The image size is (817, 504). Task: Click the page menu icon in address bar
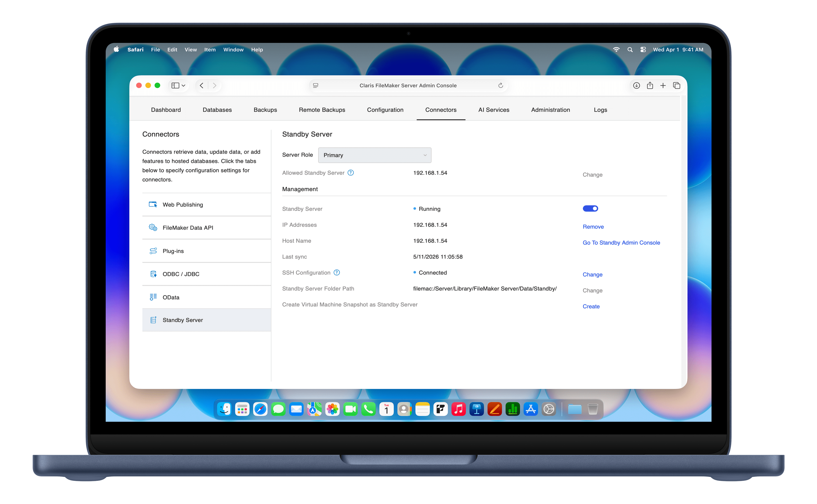pos(315,85)
